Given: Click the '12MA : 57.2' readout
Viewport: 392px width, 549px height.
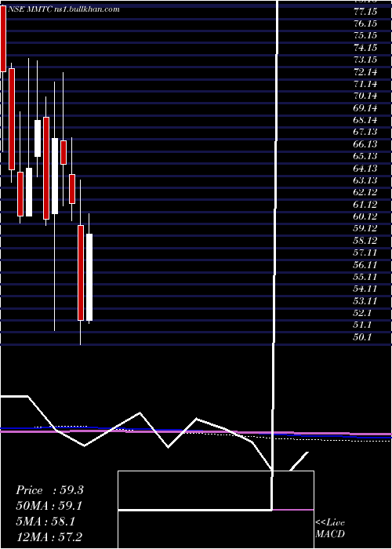Looking at the screenshot, I should pyautogui.click(x=49, y=537).
